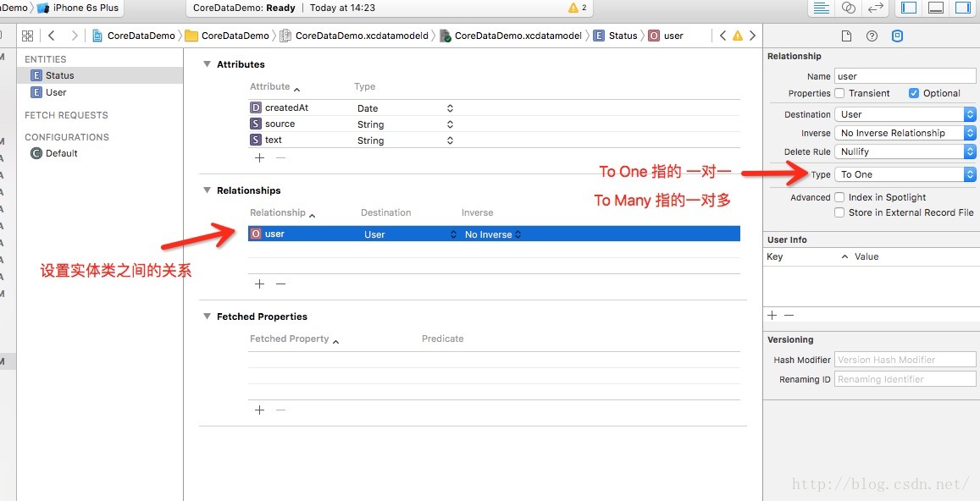980x501 pixels.
Task: Open the Data Model inspector tab
Action: click(x=898, y=36)
